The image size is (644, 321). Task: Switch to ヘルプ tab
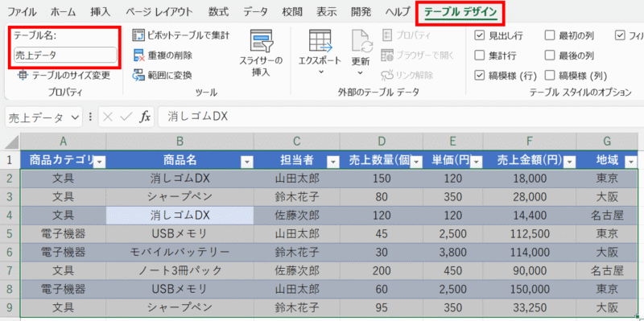click(x=398, y=12)
